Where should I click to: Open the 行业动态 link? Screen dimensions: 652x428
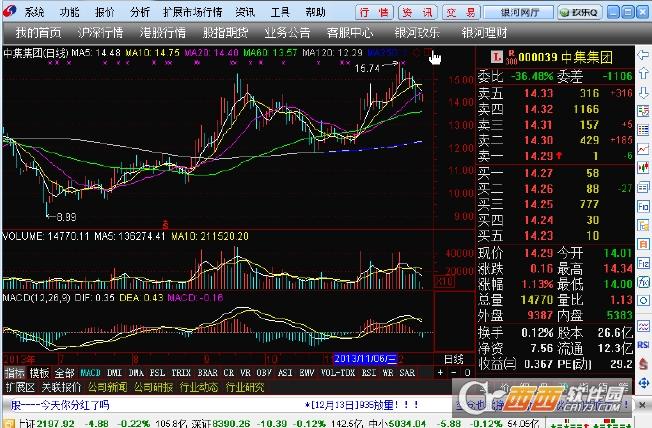tap(199, 387)
